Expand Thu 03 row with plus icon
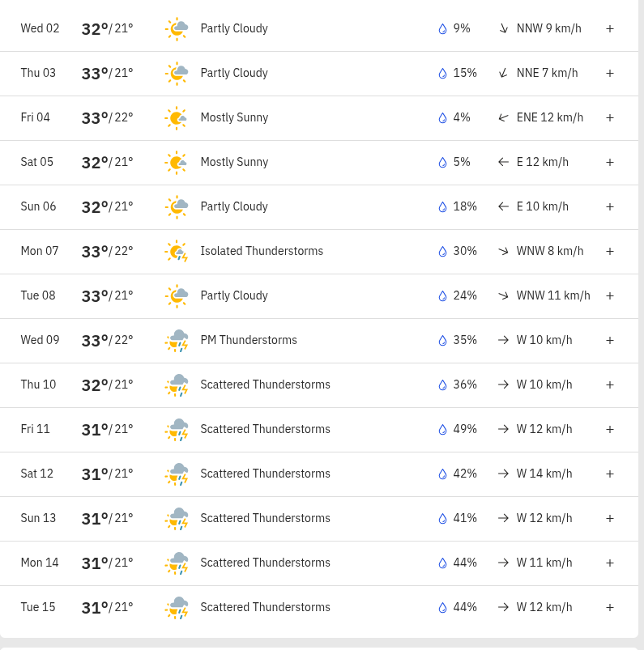 tap(609, 74)
